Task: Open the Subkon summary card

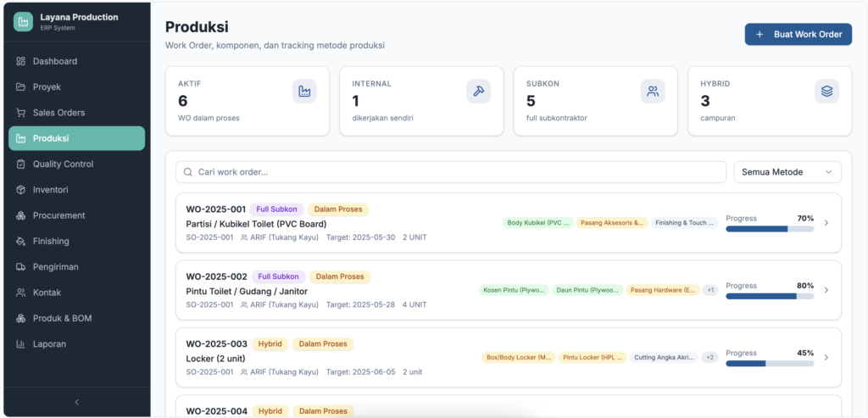Action: [x=596, y=101]
